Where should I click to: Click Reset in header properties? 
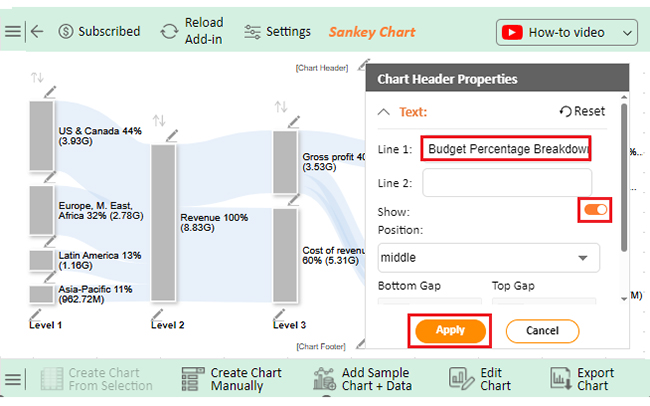pos(582,112)
